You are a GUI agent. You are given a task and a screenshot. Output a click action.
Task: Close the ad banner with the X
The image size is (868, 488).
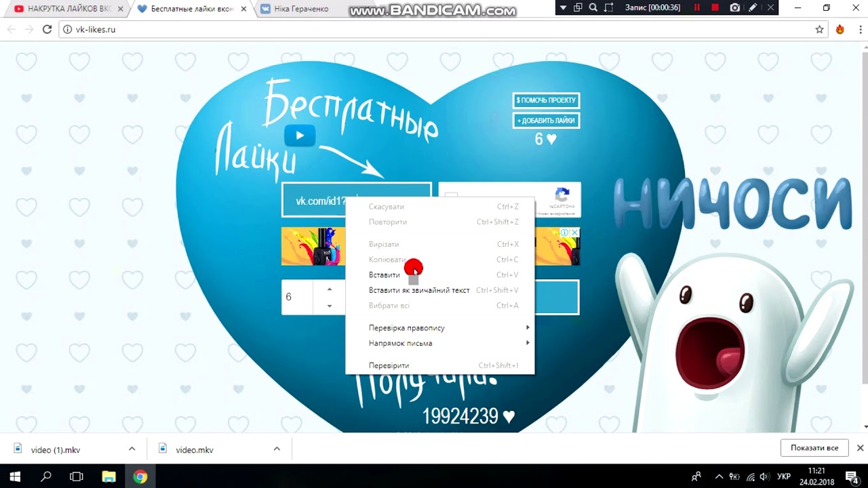(x=574, y=232)
